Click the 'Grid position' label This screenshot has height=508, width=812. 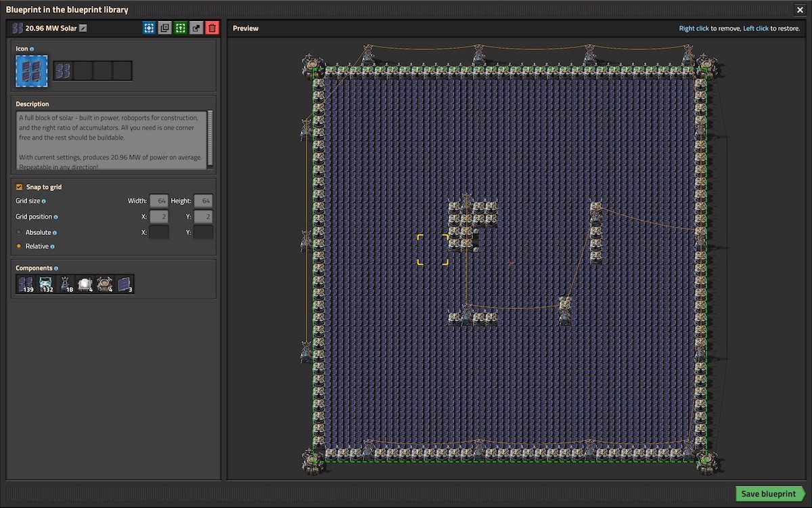33,217
